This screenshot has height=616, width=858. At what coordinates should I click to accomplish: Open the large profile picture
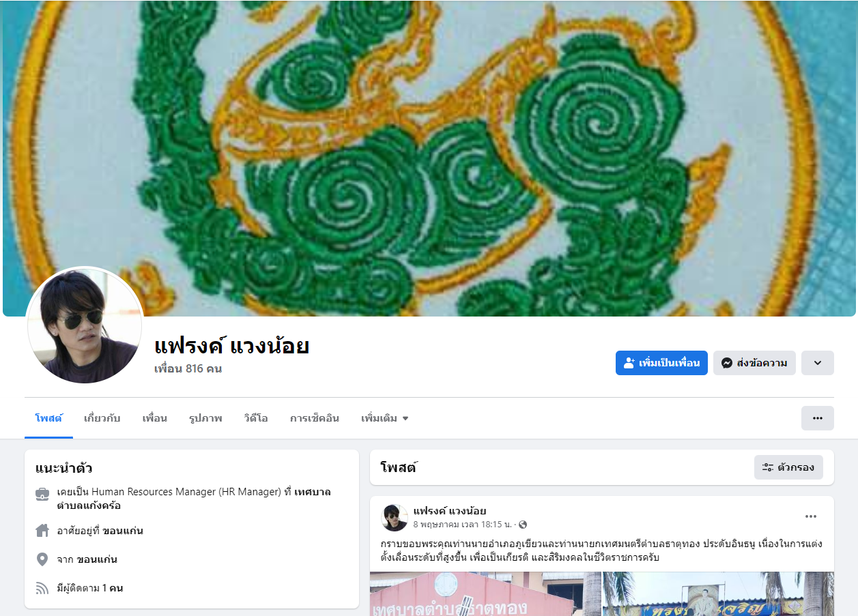85,325
